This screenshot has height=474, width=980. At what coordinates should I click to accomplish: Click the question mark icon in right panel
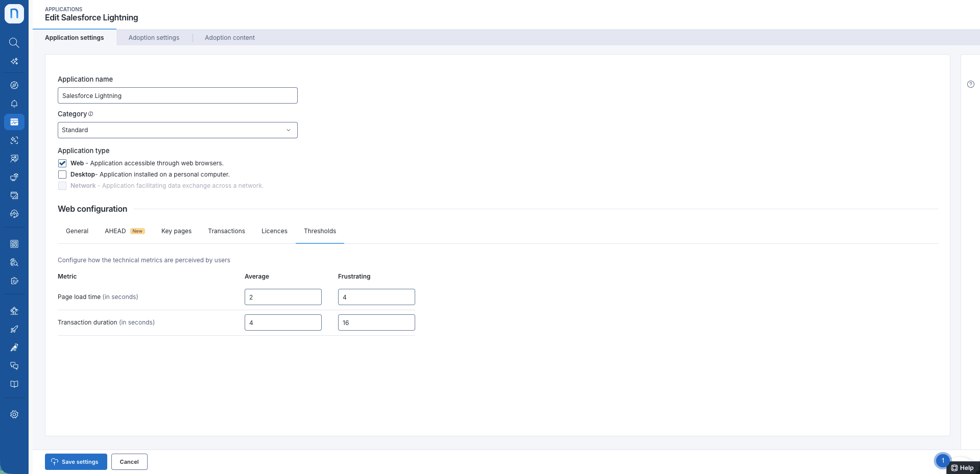pos(971,84)
